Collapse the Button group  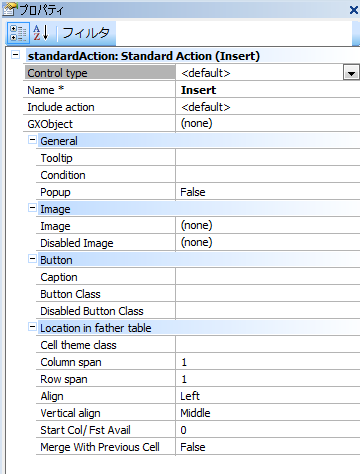pos(32,259)
